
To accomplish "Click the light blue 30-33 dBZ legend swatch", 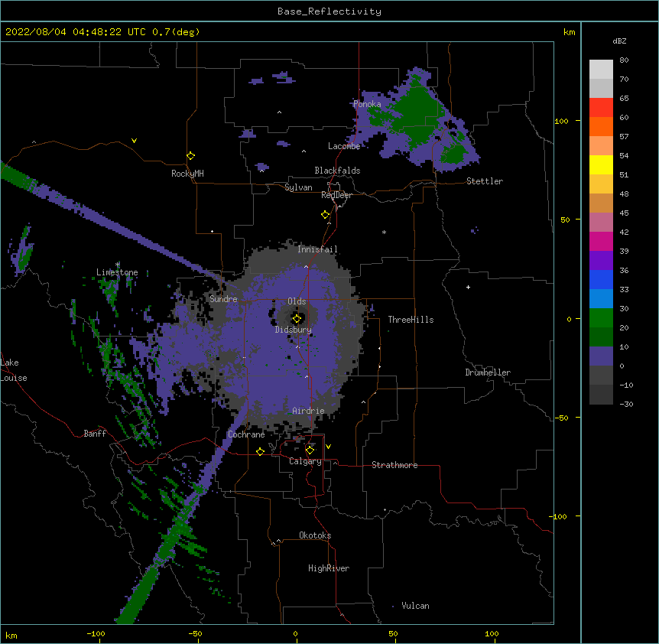I will [601, 299].
